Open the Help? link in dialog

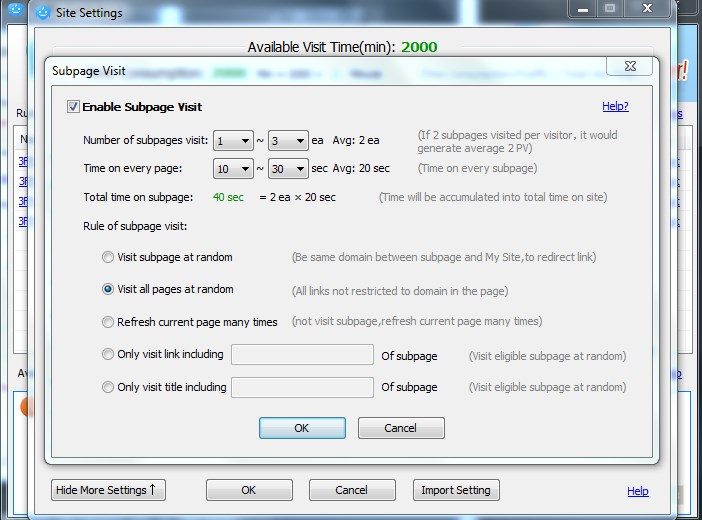coord(615,106)
